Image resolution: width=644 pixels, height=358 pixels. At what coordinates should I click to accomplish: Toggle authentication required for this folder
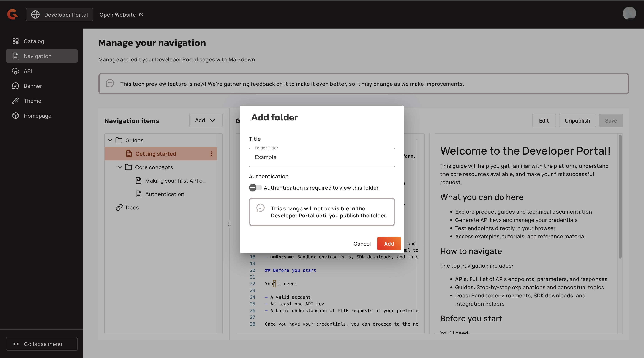(255, 188)
